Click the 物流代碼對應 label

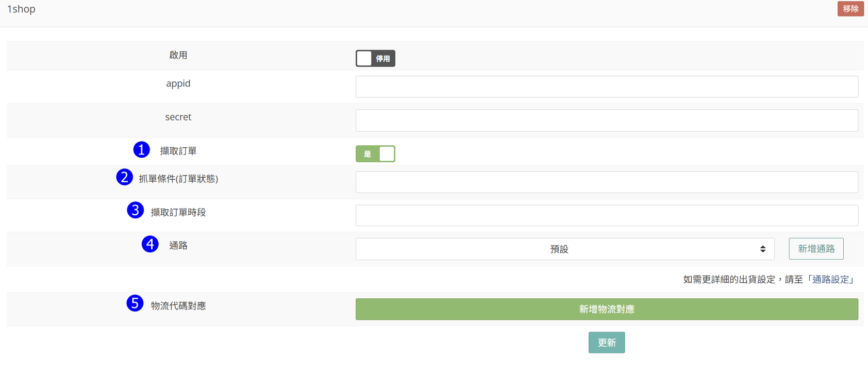[x=178, y=306]
